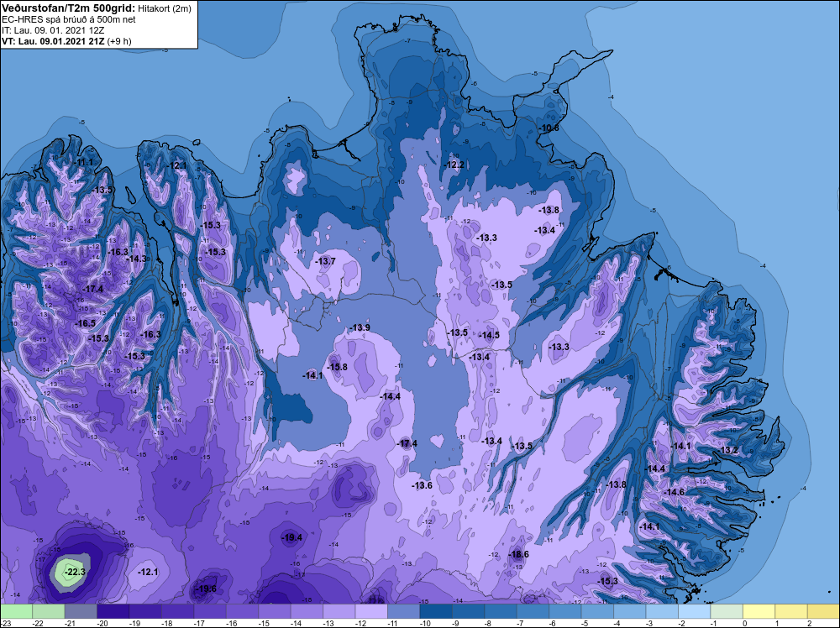Viewport: 840px width, 628px height.
Task: Click the legend swatch labeled -21
Action: pyautogui.click(x=81, y=612)
